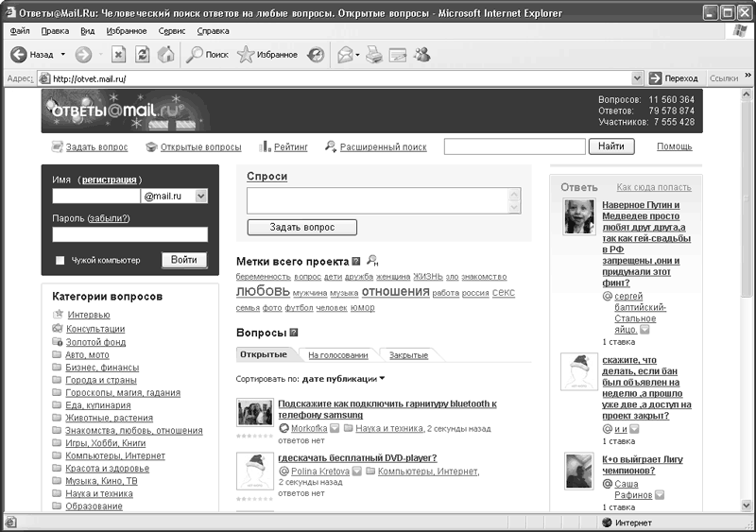Go to the Home page icon
The image size is (756, 532).
pos(166,55)
